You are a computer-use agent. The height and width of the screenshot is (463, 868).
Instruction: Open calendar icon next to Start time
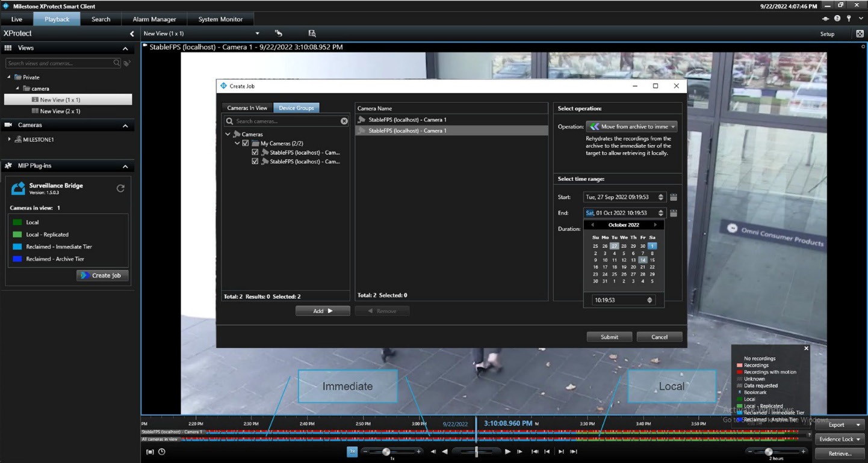coord(674,197)
